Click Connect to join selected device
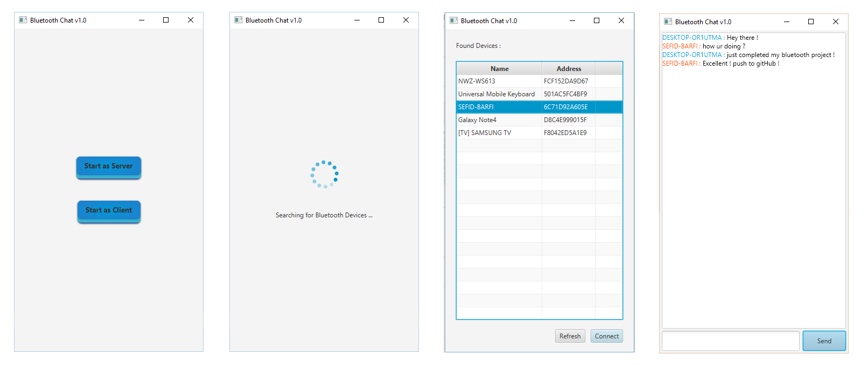The image size is (868, 368). click(607, 336)
